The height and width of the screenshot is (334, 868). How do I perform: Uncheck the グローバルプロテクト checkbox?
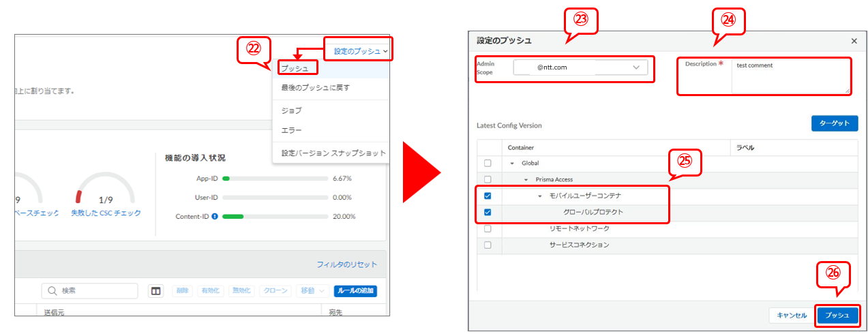pos(487,213)
